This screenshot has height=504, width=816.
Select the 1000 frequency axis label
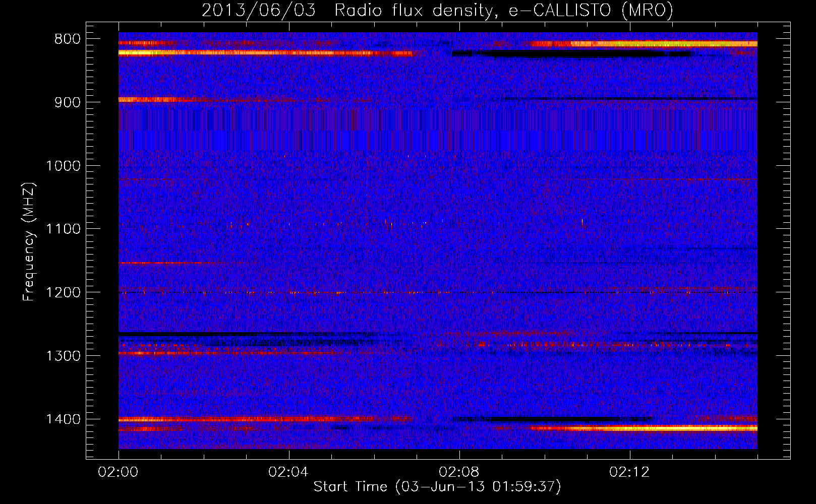pyautogui.click(x=63, y=166)
